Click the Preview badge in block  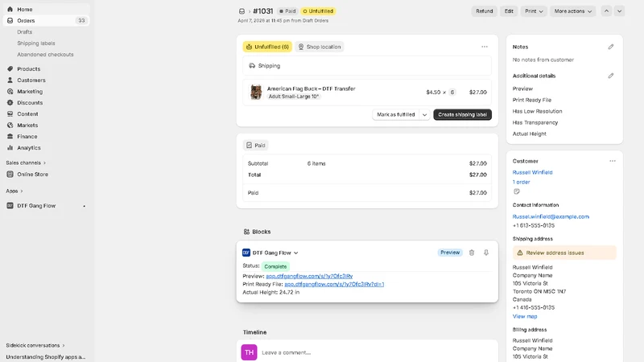(450, 253)
